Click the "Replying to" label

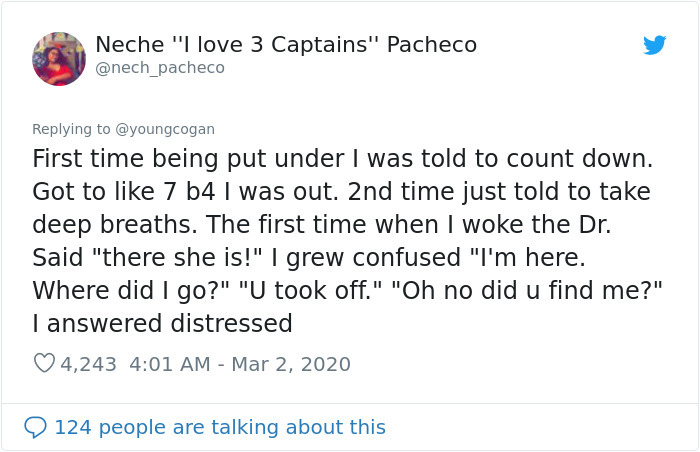[x=72, y=129]
